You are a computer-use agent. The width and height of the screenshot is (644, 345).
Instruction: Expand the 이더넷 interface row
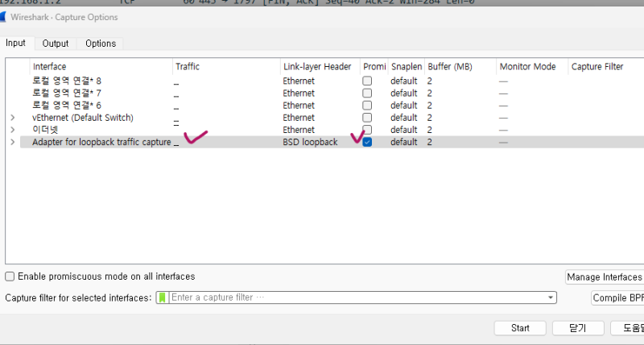[13, 130]
